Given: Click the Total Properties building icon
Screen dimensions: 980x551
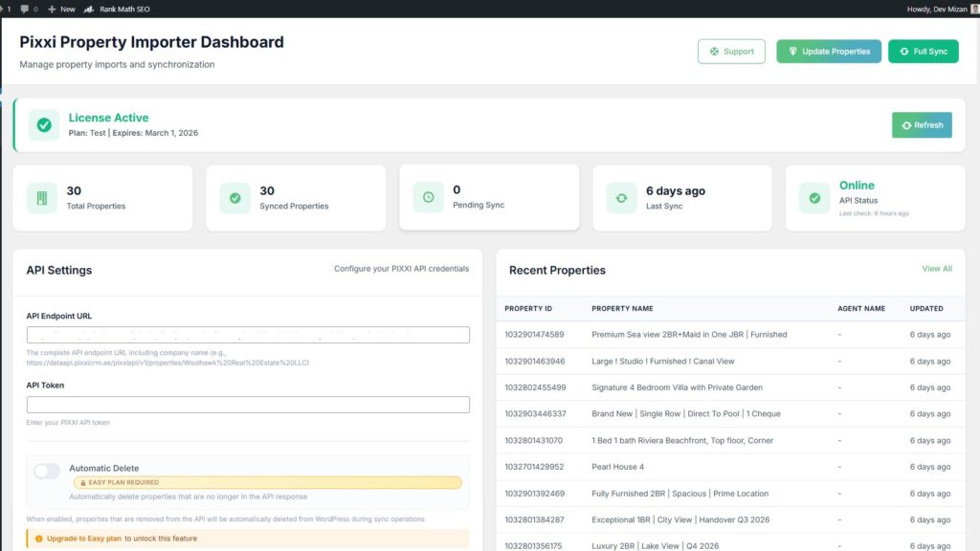Looking at the screenshot, I should (x=42, y=198).
